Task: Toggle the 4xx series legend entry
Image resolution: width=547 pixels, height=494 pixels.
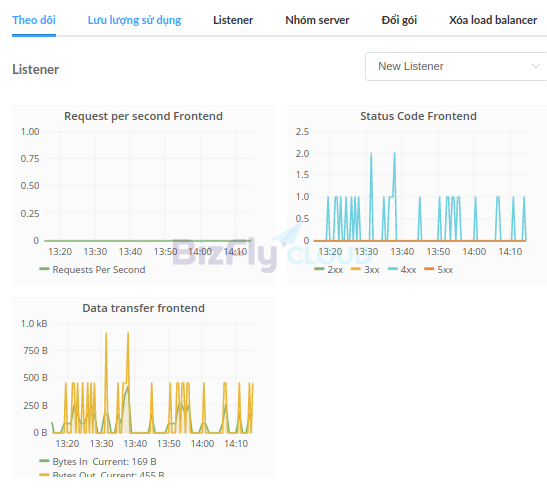Action: [x=402, y=270]
